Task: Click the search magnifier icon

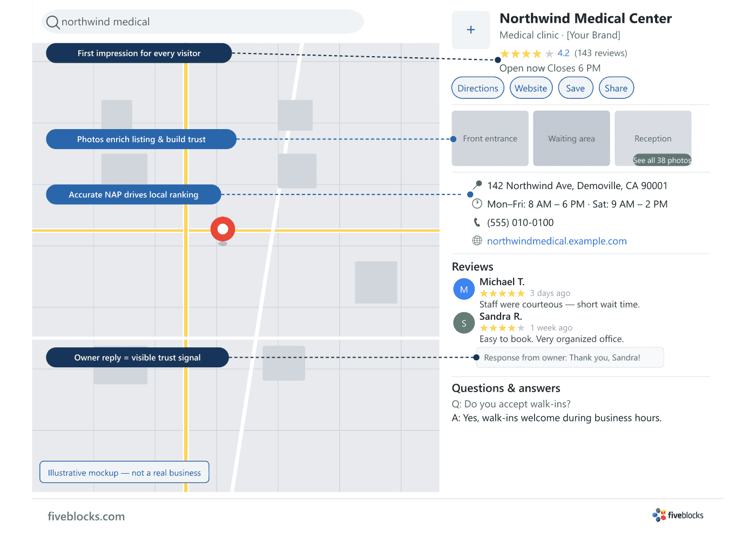Action: pos(53,22)
